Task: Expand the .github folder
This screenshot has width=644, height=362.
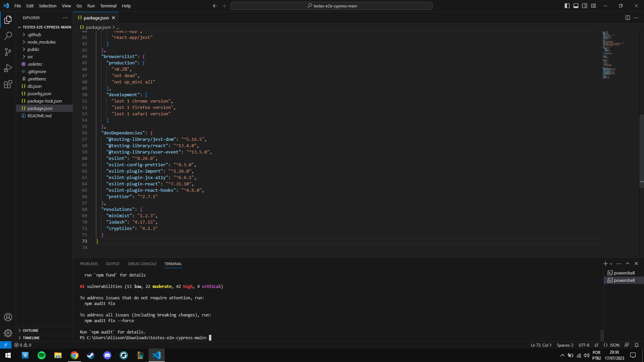Action: pos(44,35)
